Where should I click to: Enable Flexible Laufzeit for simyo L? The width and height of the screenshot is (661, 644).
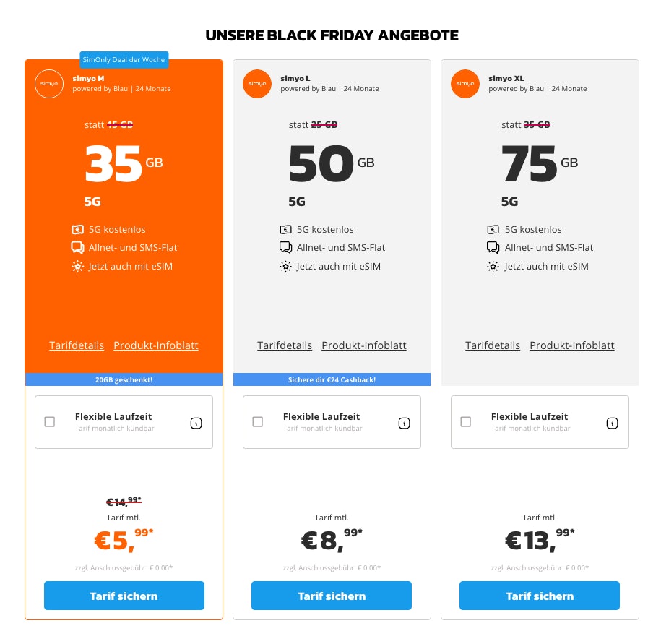coord(258,422)
